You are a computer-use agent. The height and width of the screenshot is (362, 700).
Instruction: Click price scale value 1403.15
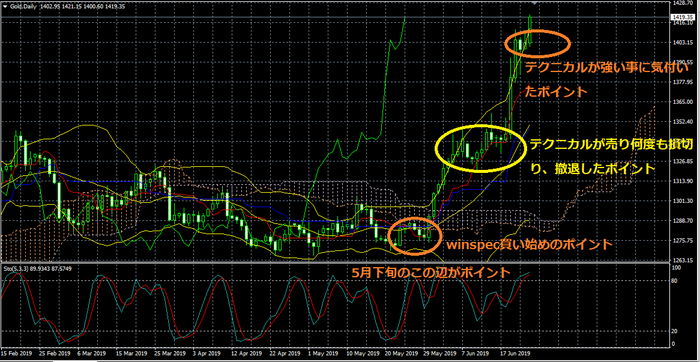click(682, 43)
